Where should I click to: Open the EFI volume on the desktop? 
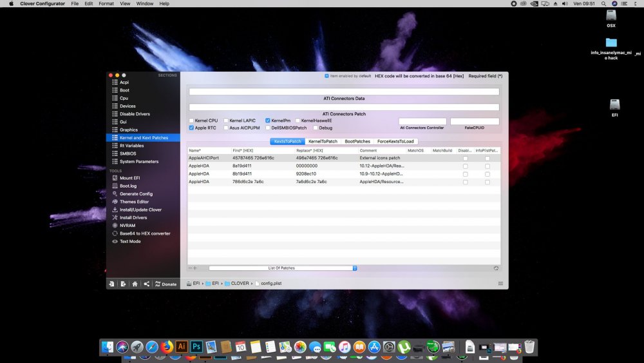[x=614, y=108]
